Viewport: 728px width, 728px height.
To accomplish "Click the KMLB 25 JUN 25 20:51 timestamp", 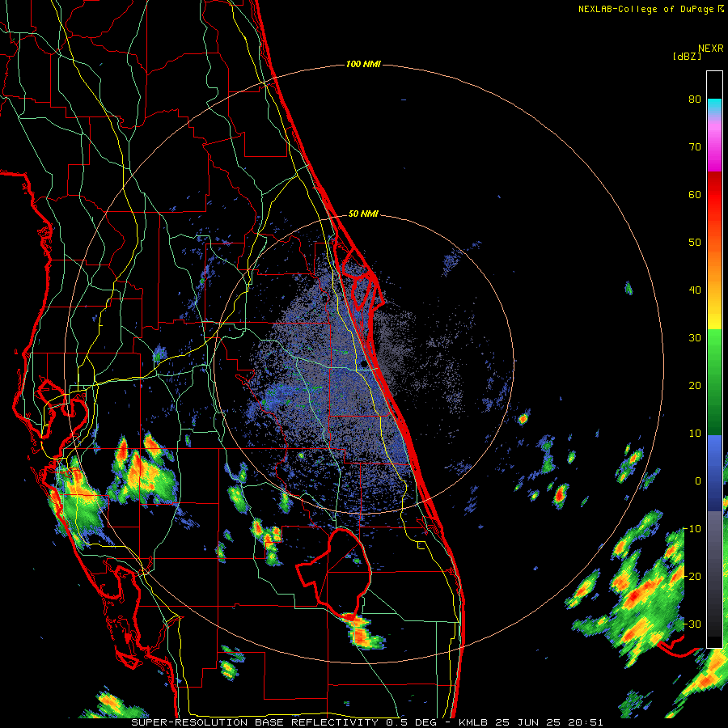I will point(531,722).
